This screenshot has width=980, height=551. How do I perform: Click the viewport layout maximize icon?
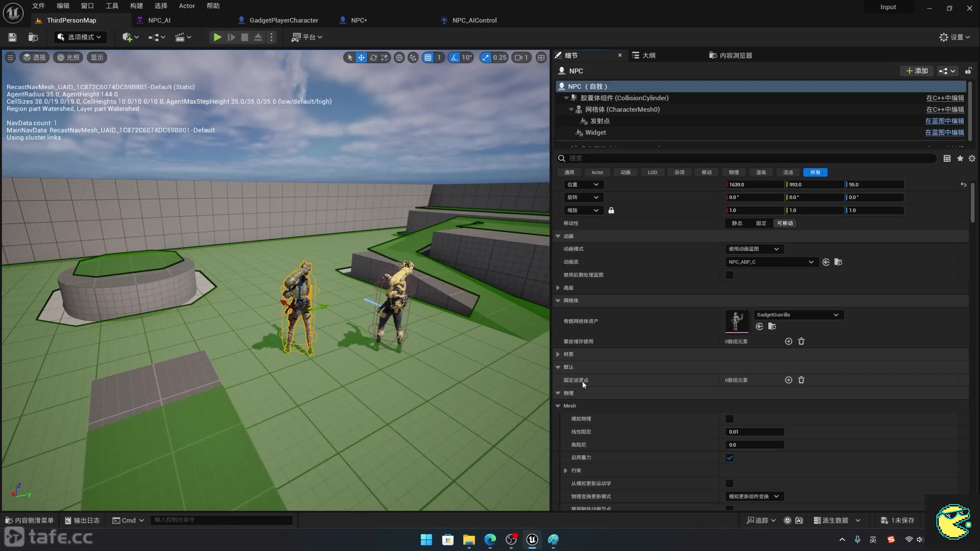(x=541, y=57)
